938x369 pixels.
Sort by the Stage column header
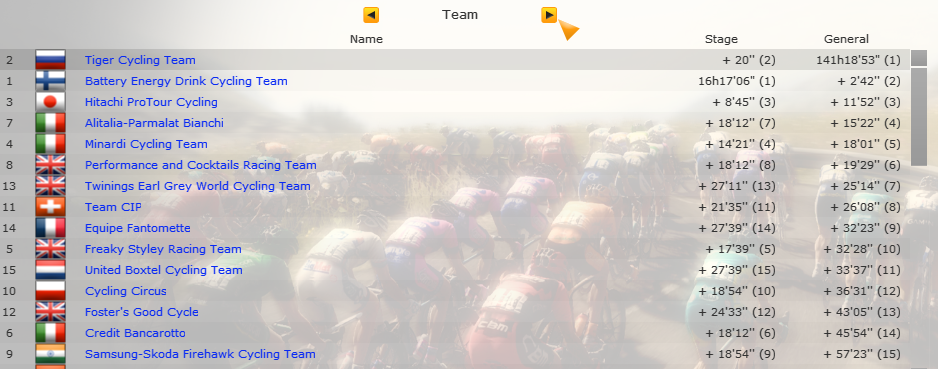(x=721, y=39)
